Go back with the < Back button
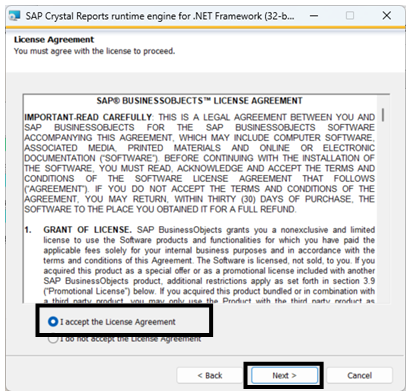 [210, 376]
